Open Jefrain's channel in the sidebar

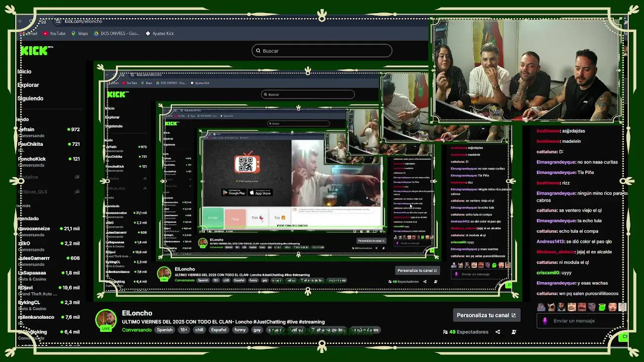[x=49, y=132]
